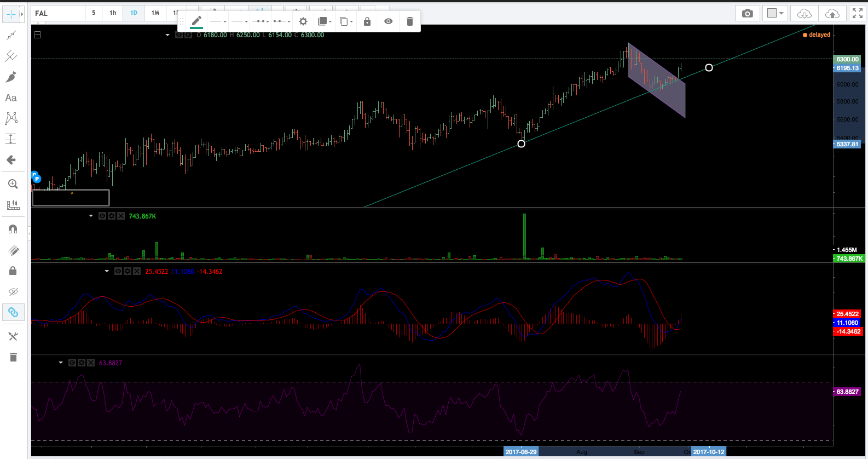868x459 pixels.
Task: Open chart layout selector dropdown
Action: pos(776,13)
